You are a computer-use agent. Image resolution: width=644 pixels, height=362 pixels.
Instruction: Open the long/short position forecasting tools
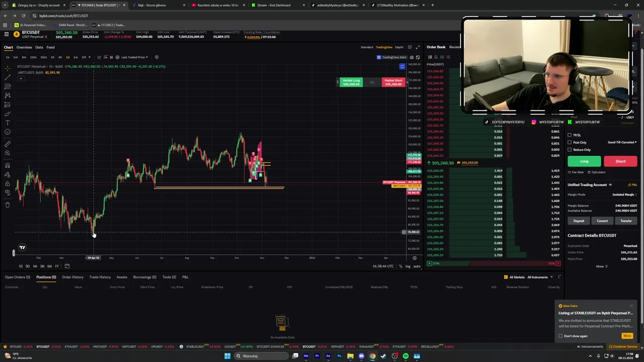(8, 105)
